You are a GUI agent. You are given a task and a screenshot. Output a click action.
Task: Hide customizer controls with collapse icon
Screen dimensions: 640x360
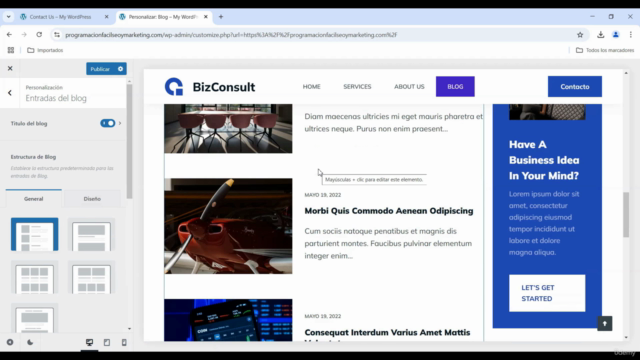click(x=10, y=342)
